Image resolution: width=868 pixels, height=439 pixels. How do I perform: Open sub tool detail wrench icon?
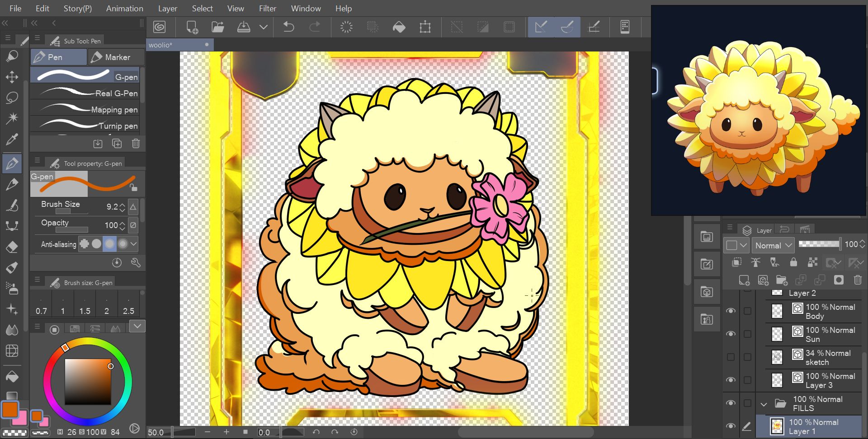point(136,262)
